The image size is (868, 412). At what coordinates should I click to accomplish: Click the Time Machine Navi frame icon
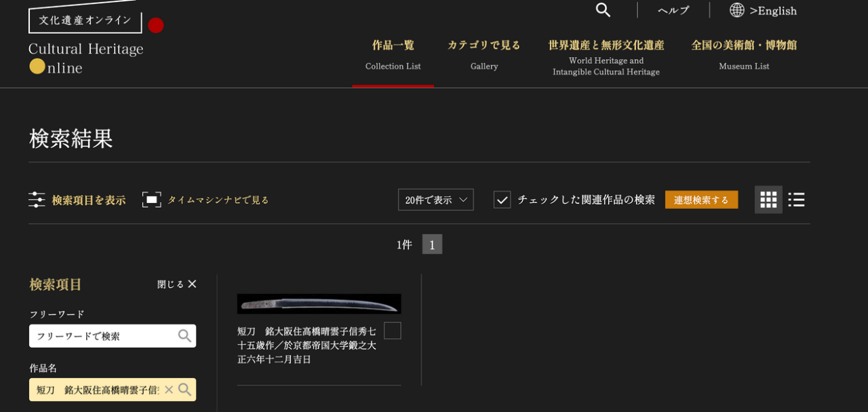[151, 200]
